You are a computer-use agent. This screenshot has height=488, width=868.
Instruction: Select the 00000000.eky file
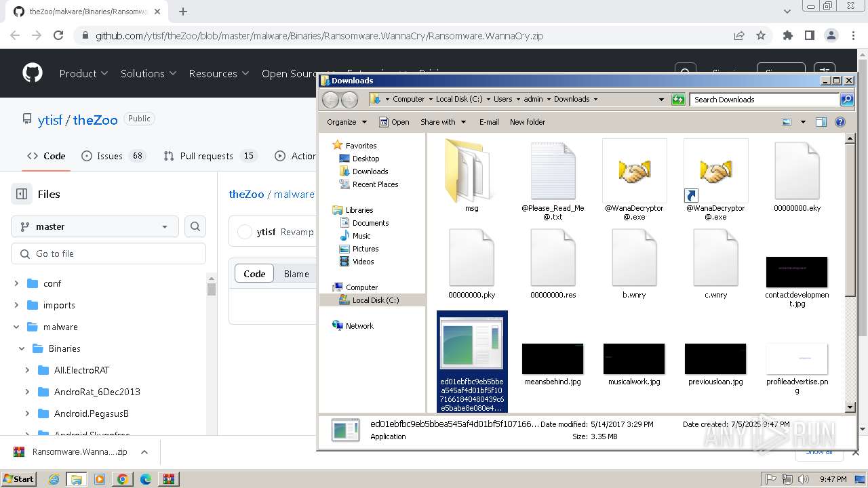797,176
